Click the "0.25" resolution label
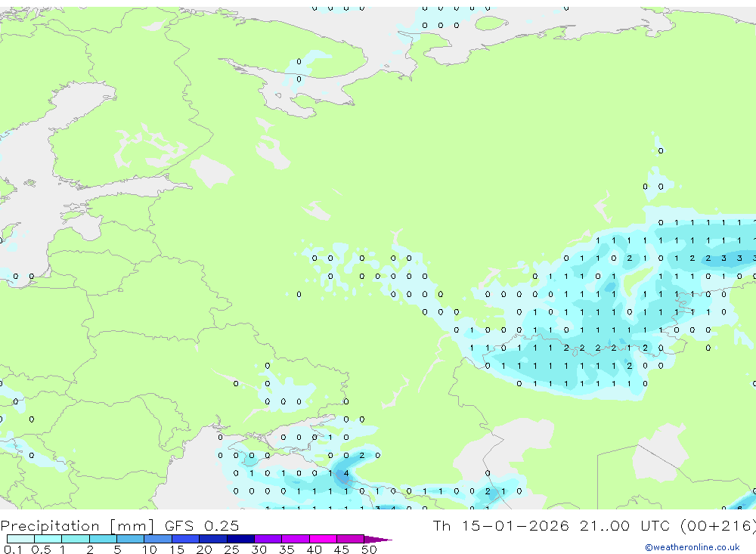The width and height of the screenshot is (756, 554). (222, 525)
